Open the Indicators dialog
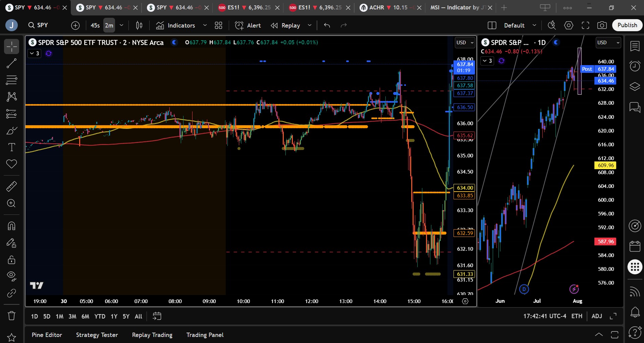This screenshot has width=644, height=343. pyautogui.click(x=175, y=25)
